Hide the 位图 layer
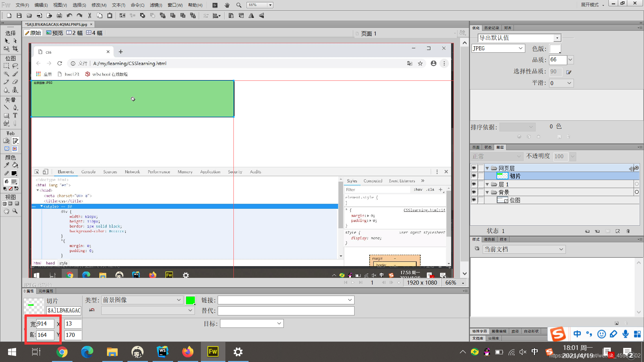The height and width of the screenshot is (362, 644). 474,200
